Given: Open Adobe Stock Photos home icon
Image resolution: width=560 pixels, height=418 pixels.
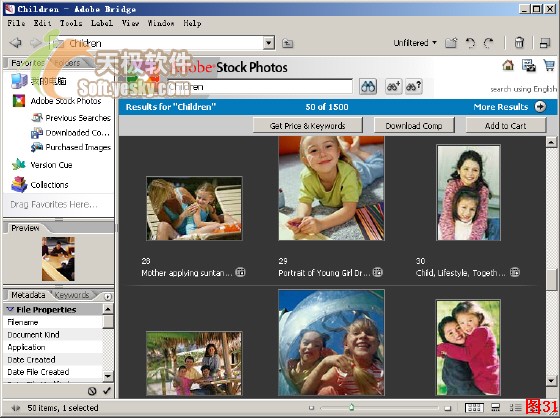Looking at the screenshot, I should point(508,65).
